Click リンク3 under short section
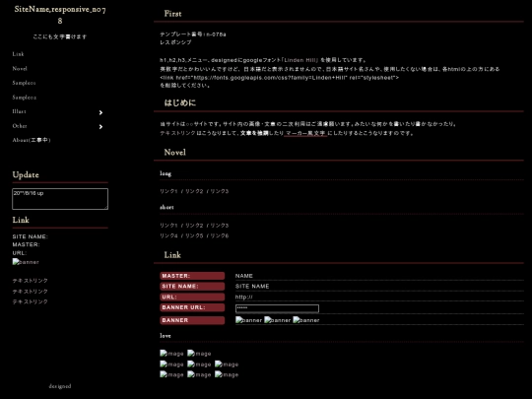 click(220, 226)
